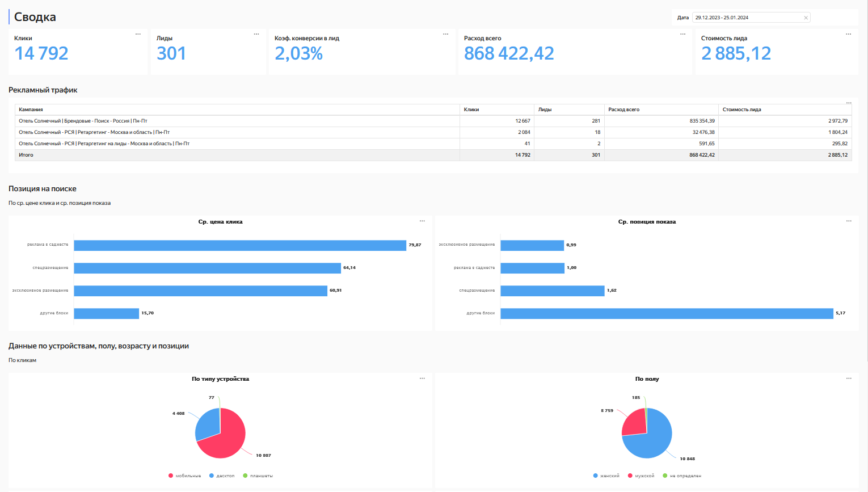
Task: Open the Ср. позиция показа chart menu
Action: [x=849, y=221]
